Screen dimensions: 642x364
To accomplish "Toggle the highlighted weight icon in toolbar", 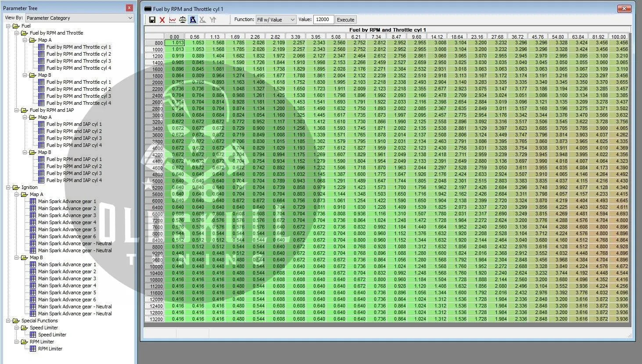I will click(x=193, y=20).
